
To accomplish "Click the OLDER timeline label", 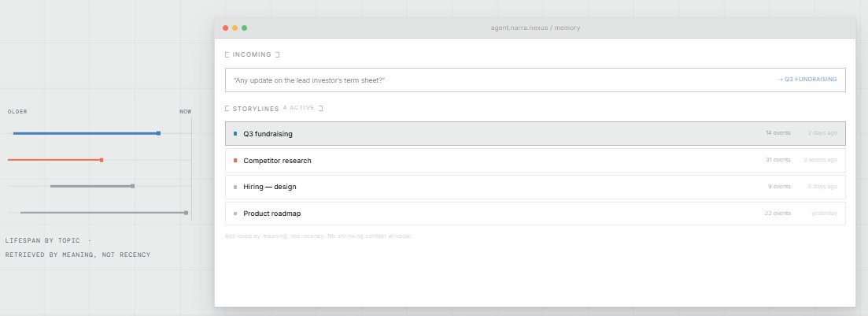I will [x=17, y=111].
